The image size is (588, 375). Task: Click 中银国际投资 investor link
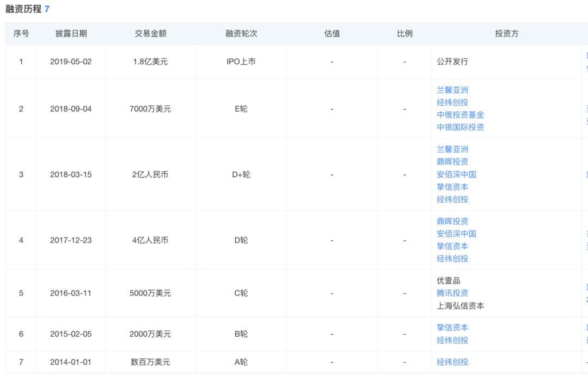pyautogui.click(x=460, y=127)
